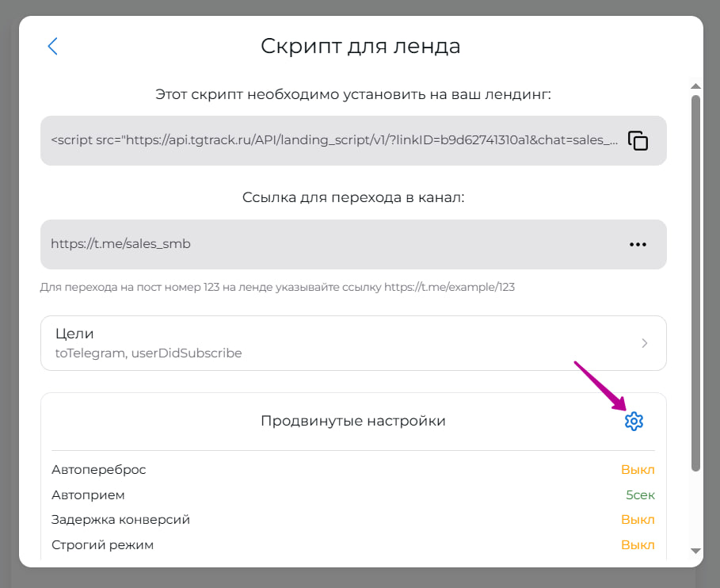This screenshot has width=720, height=588.
Task: Select the Автоприем setting label
Action: coord(88,494)
